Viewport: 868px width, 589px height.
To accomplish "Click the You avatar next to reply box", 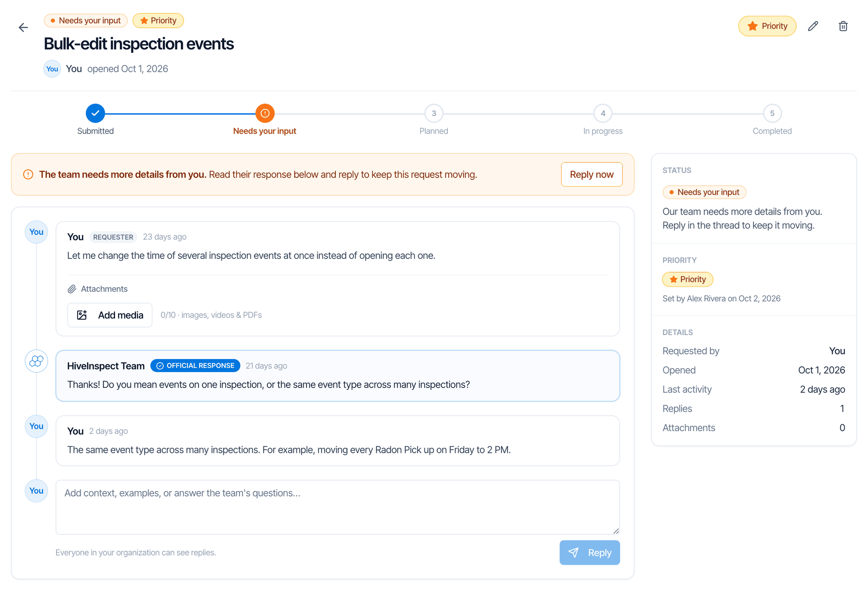I will [x=36, y=491].
